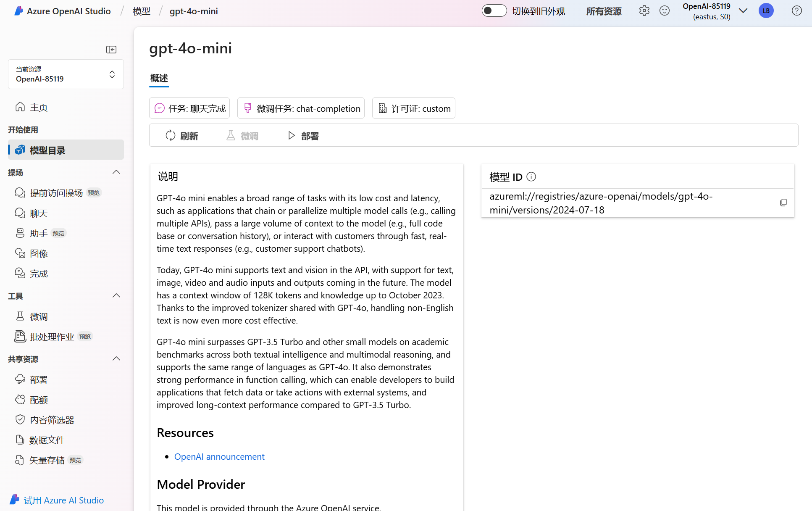
Task: Open the 当前资源 OpenAI-85119 resource selector
Action: (66, 74)
